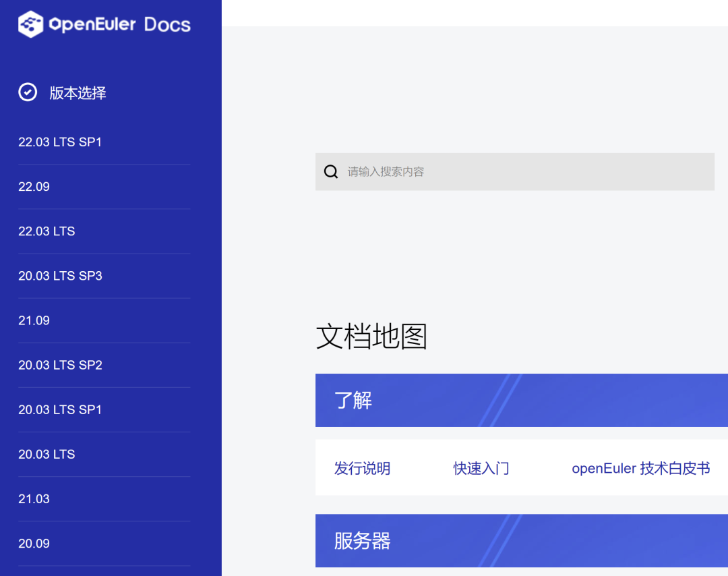Click version 20.09 in the sidebar

tap(34, 542)
